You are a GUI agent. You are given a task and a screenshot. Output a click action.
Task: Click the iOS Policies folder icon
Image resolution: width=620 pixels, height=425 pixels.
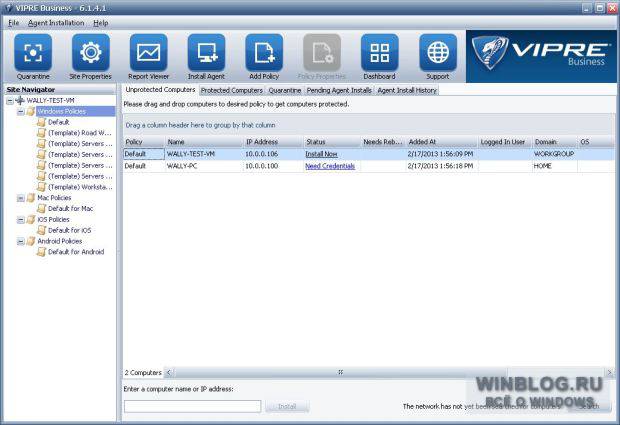(31, 219)
